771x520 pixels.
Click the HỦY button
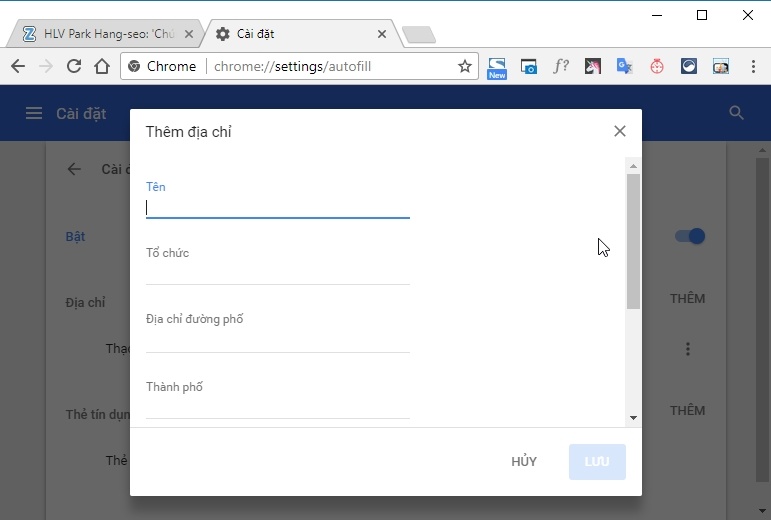point(524,462)
